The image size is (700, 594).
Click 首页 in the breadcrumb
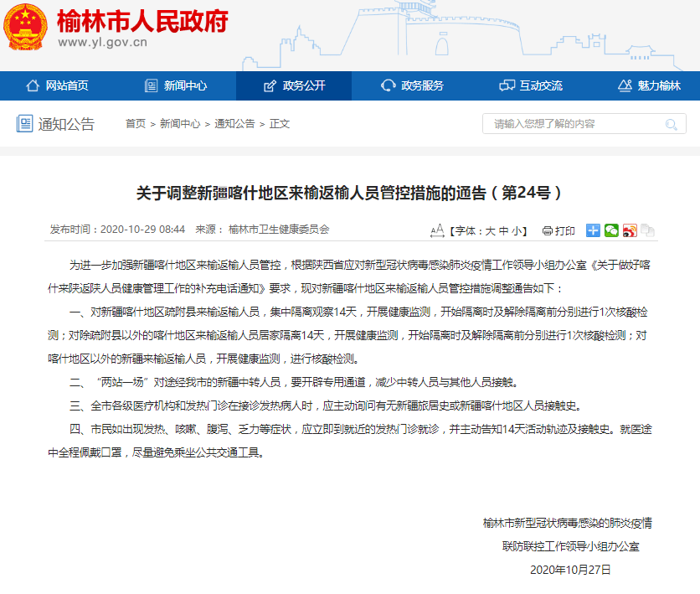coord(136,124)
